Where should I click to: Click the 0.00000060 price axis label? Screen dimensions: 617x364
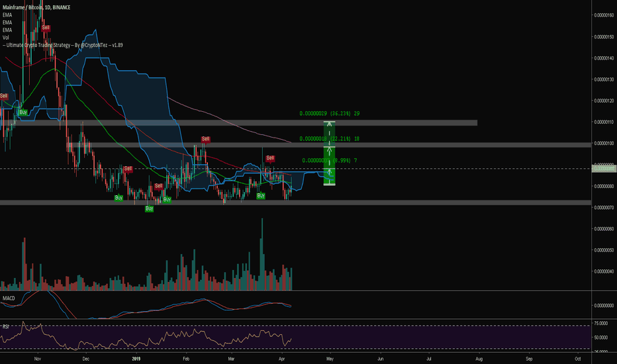[604, 228]
